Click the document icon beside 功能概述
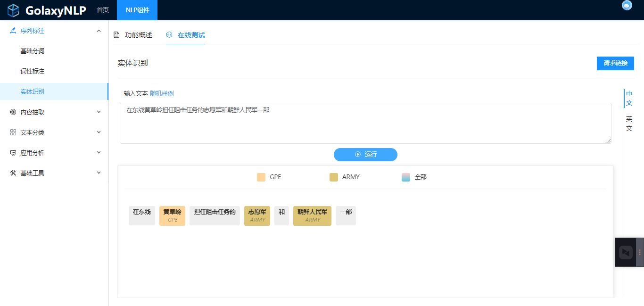 [116, 35]
